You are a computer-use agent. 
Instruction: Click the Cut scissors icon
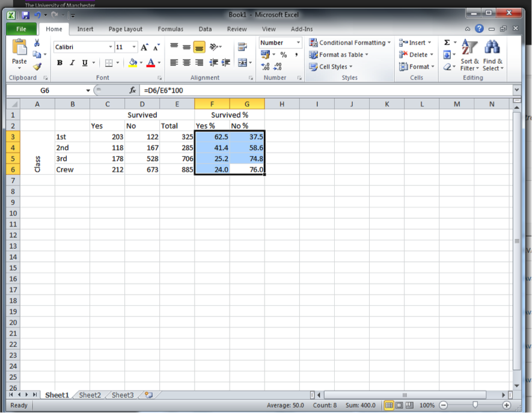[x=37, y=43]
